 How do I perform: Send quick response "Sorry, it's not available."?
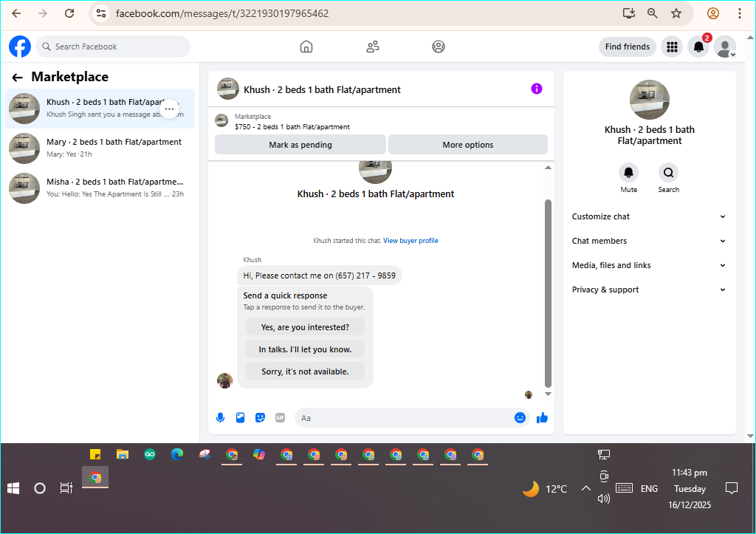[305, 372]
